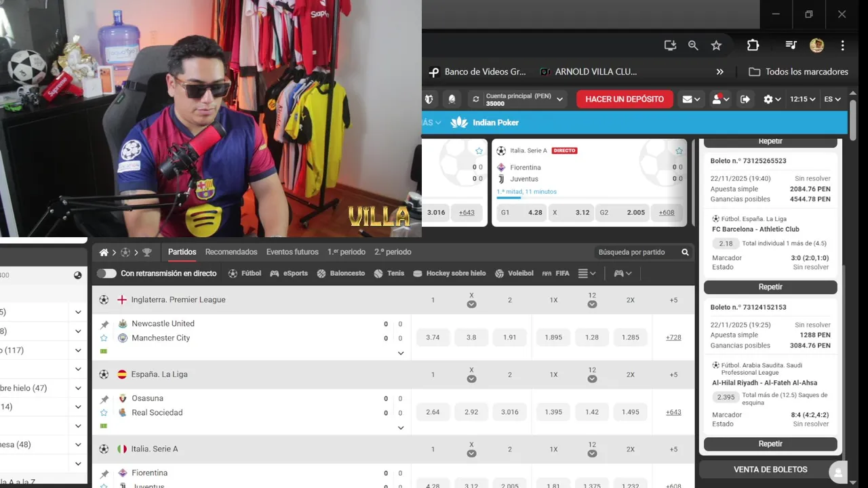Expand 12 column dropdown in La Liga header
The image size is (868, 488).
[592, 379]
